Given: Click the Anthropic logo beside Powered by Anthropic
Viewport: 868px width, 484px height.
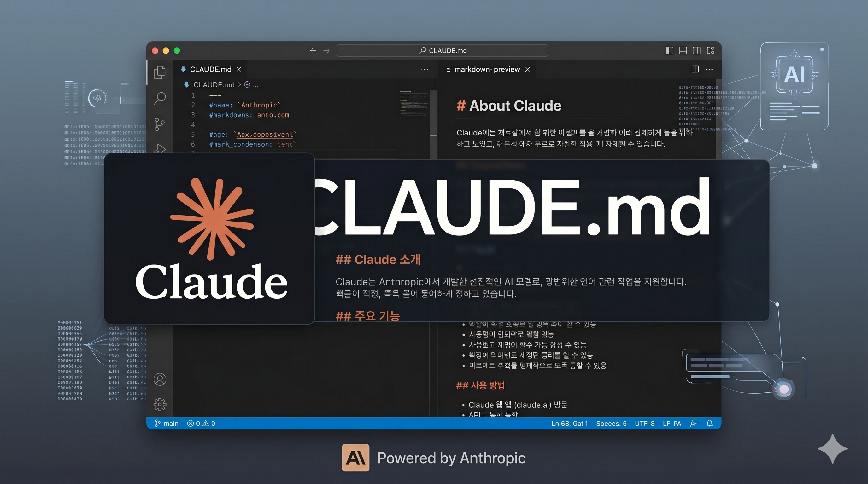Looking at the screenshot, I should click(x=355, y=458).
